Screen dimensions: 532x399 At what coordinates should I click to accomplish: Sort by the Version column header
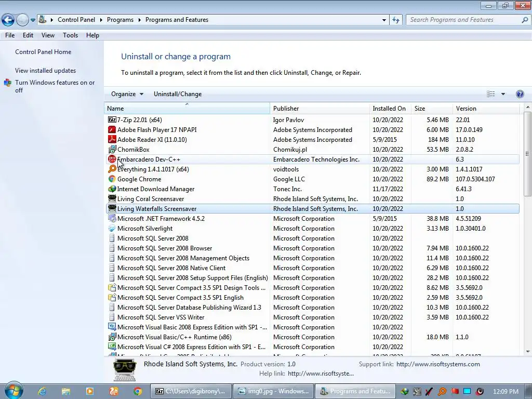(486, 109)
